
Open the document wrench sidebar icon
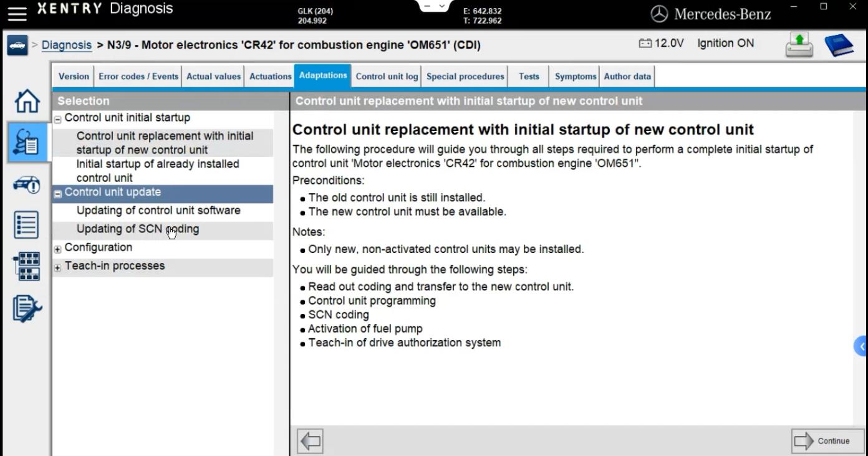point(27,308)
